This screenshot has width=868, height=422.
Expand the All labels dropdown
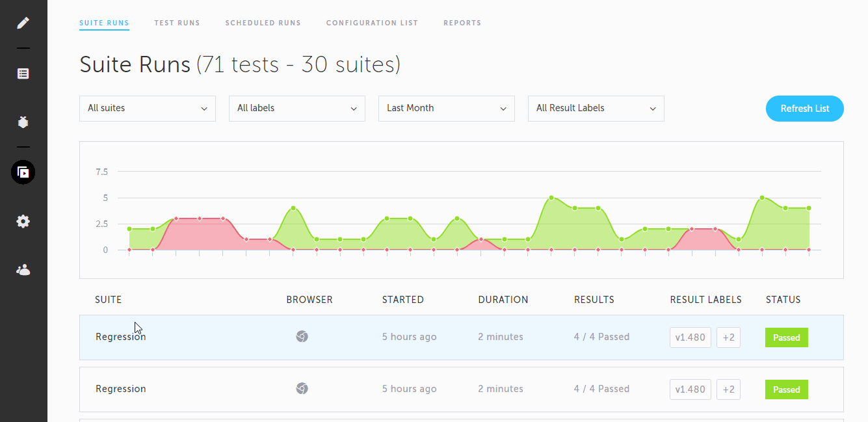pyautogui.click(x=297, y=109)
